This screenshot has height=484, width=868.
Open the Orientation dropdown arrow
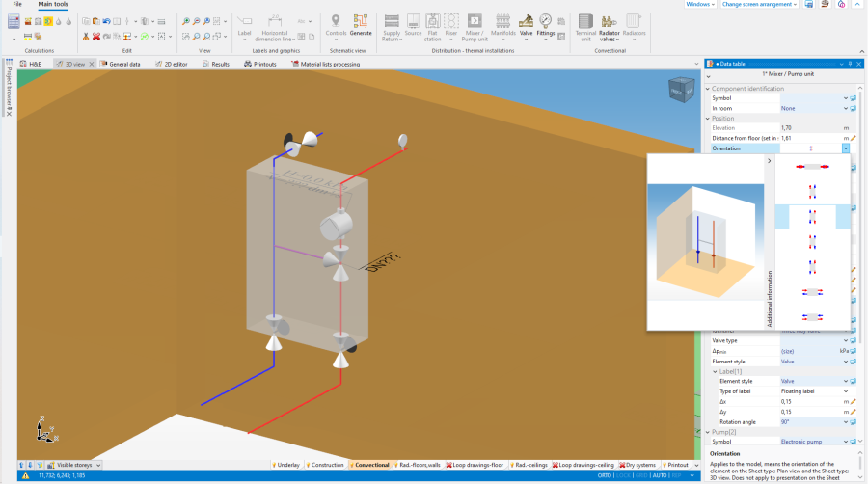845,148
